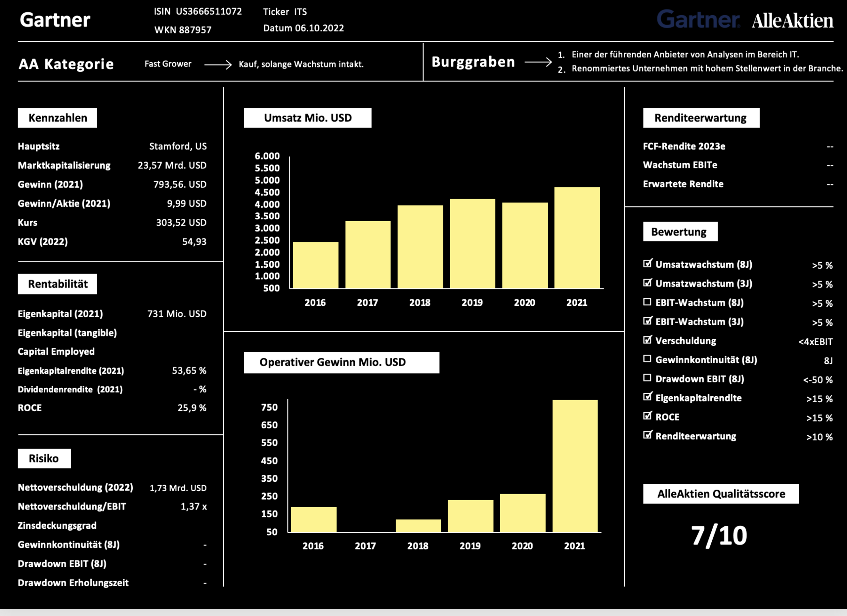Click the Risiko section header

pyautogui.click(x=44, y=459)
